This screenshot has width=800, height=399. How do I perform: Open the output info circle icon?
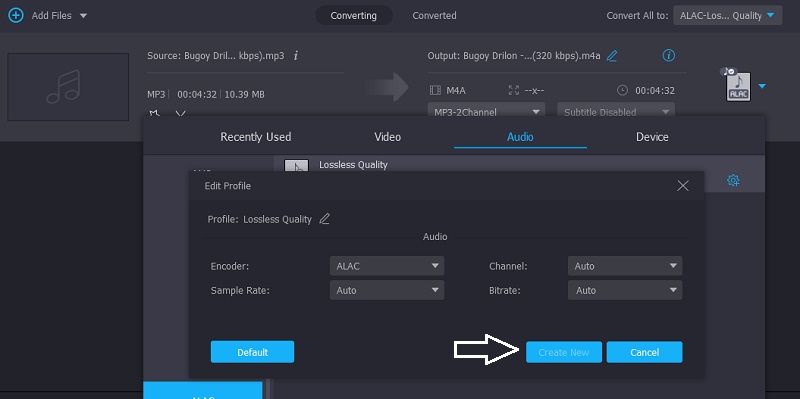coord(668,55)
